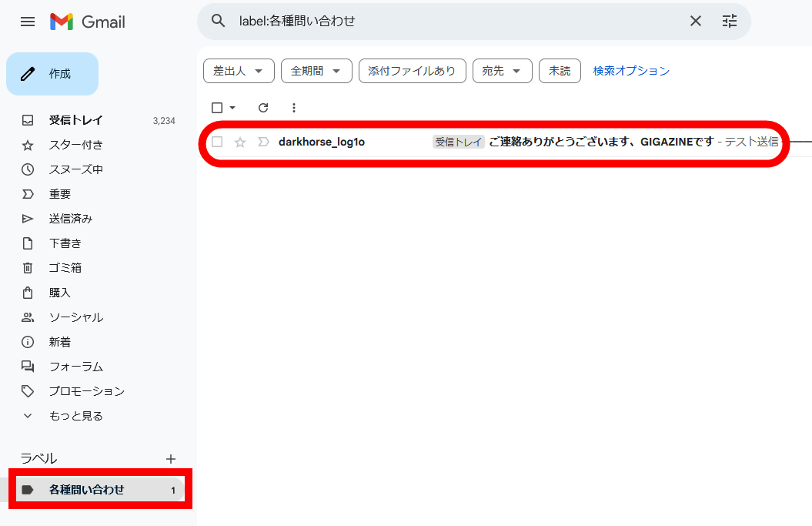Open the 検索オプション link

[x=631, y=71]
